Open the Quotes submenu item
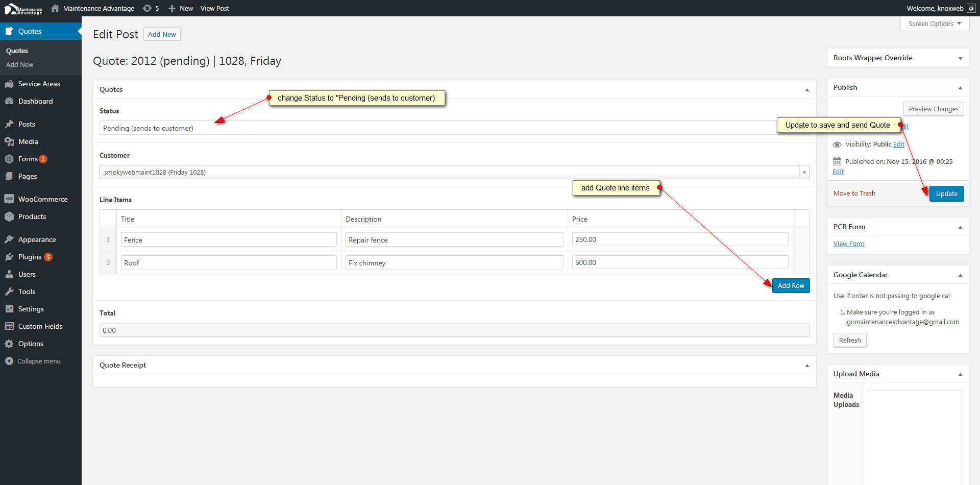 point(17,51)
